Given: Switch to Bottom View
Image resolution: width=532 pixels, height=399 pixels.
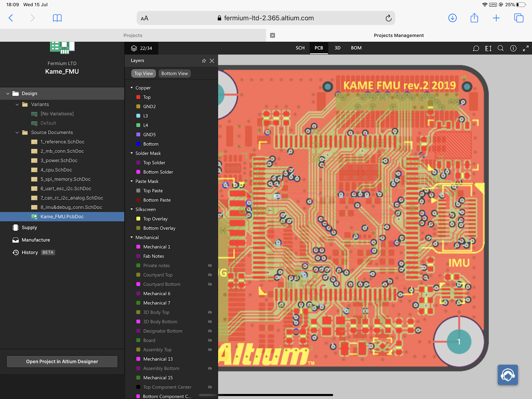Looking at the screenshot, I should point(174,73).
